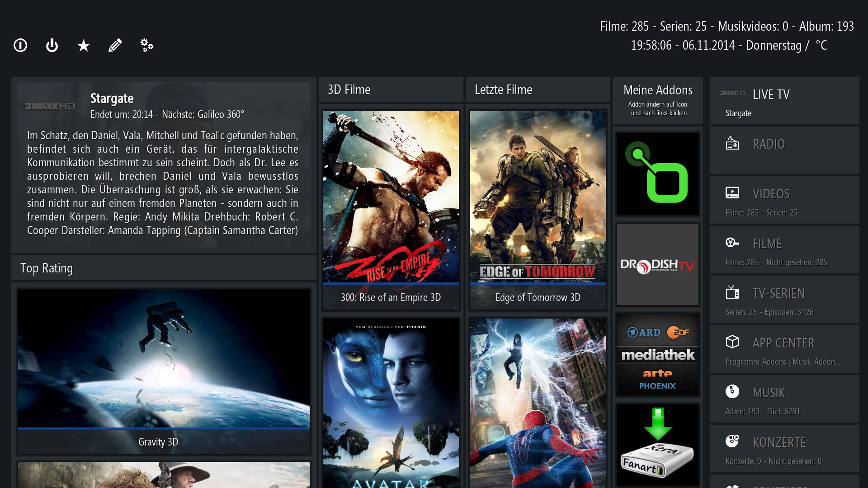Click the DMAX HD channel logo beside Stargate
This screenshot has width=868, height=488.
point(50,106)
